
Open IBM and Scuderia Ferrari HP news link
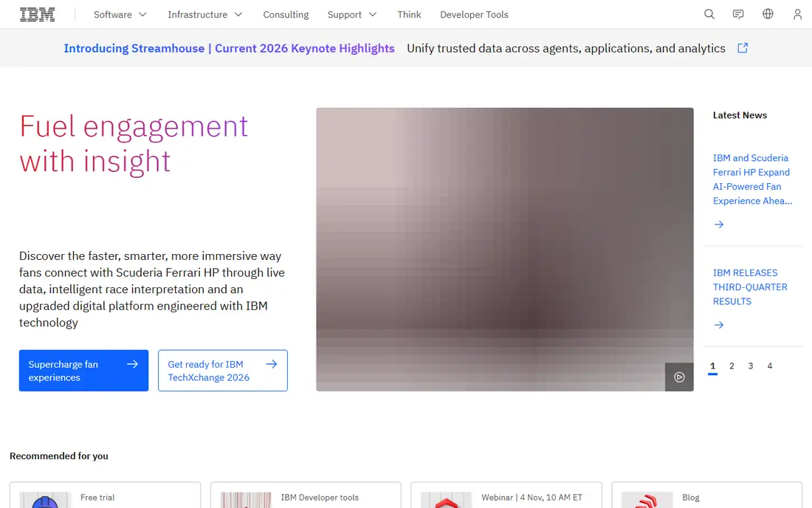coord(752,179)
